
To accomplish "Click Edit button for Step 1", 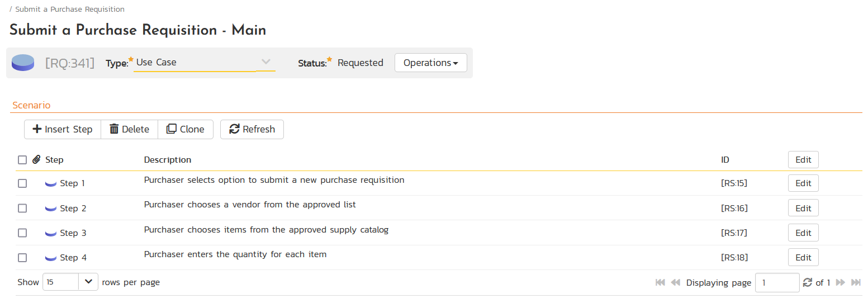I will pyautogui.click(x=803, y=183).
